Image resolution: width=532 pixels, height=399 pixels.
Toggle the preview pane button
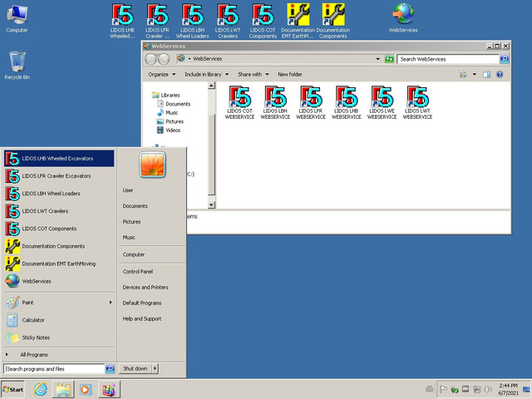coord(486,74)
